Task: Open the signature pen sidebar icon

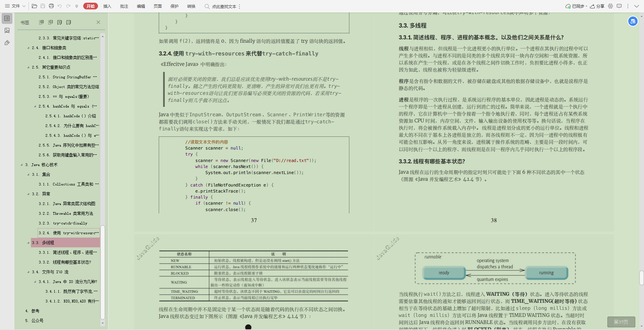Action: 7,43
